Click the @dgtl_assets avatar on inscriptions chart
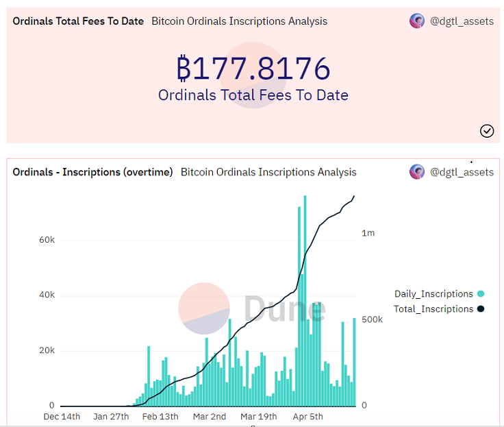This screenshot has height=427, width=504. pyautogui.click(x=417, y=172)
